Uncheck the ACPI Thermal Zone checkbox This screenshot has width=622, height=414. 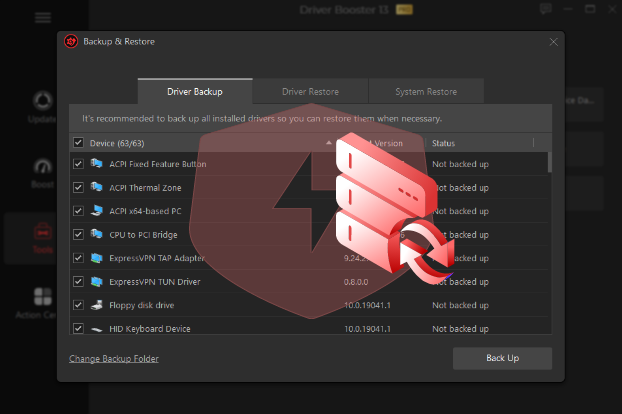pos(78,187)
